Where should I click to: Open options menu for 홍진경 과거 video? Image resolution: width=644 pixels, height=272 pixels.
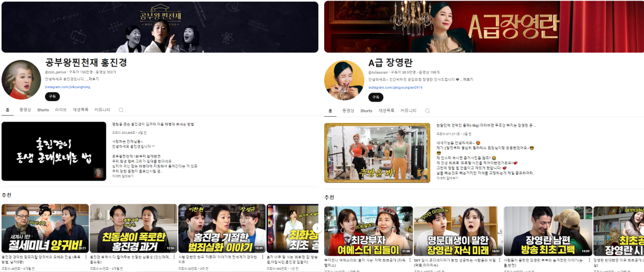(174, 258)
